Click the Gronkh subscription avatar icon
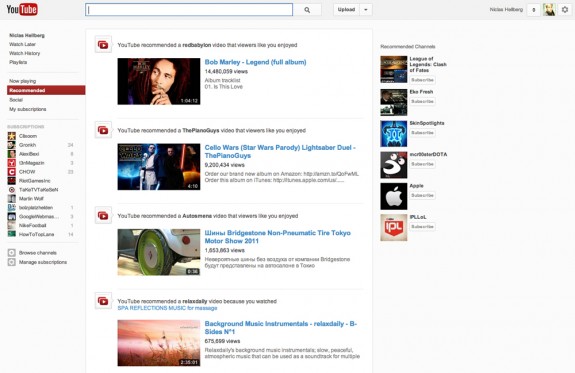 click(x=12, y=145)
